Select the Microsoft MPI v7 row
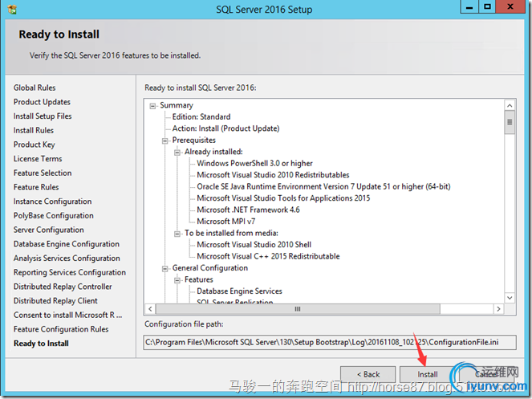 pyautogui.click(x=226, y=222)
